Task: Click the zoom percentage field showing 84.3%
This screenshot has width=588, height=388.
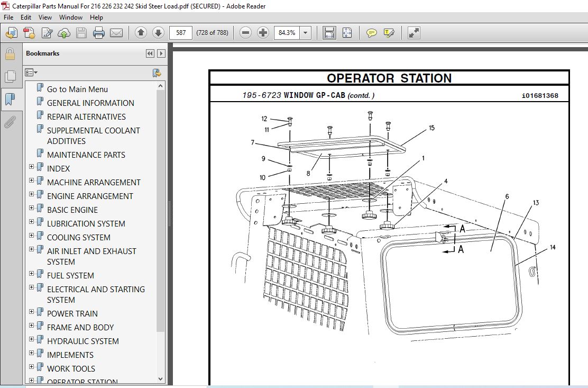Action: click(287, 33)
